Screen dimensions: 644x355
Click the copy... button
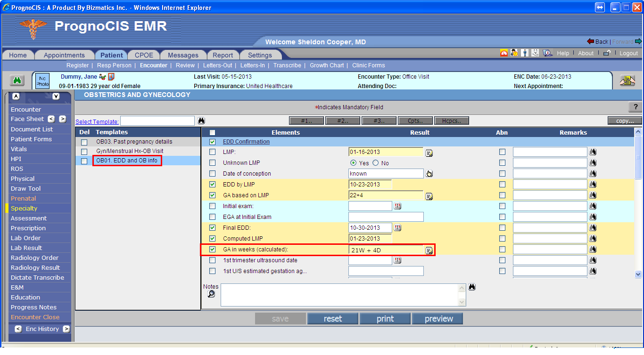pyautogui.click(x=625, y=121)
